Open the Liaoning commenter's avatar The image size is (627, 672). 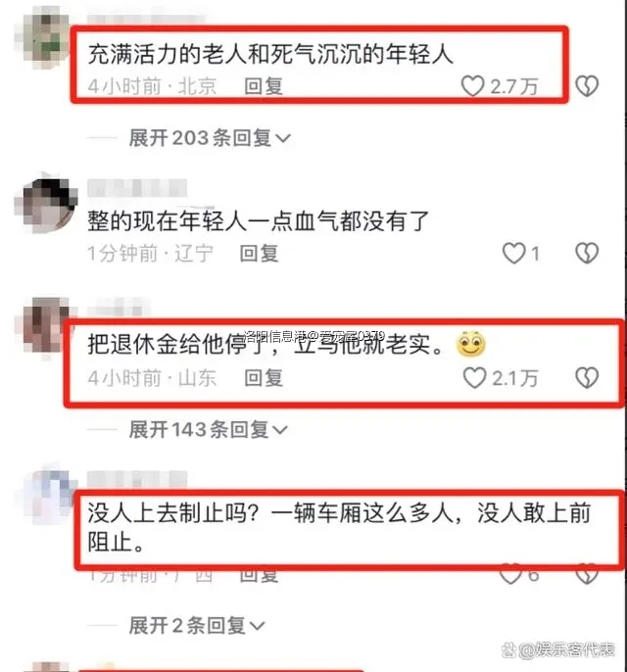pos(46,204)
